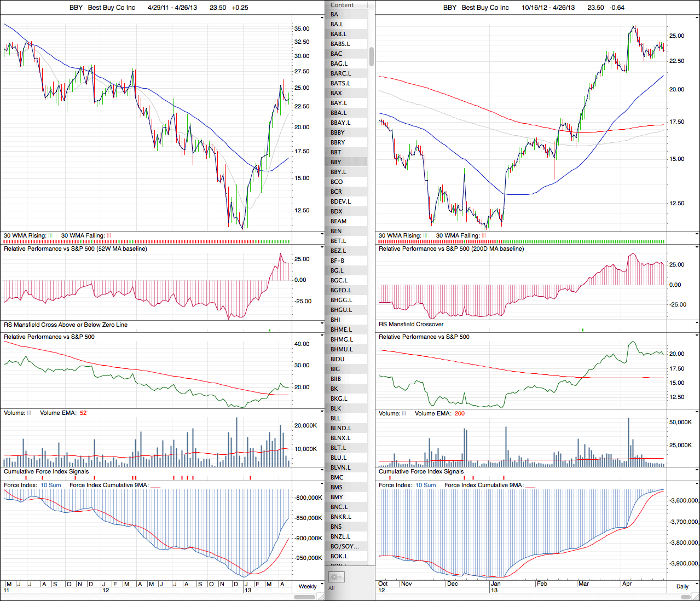Click the Content column header
Viewport: 700px width, 601px height.
tap(343, 5)
